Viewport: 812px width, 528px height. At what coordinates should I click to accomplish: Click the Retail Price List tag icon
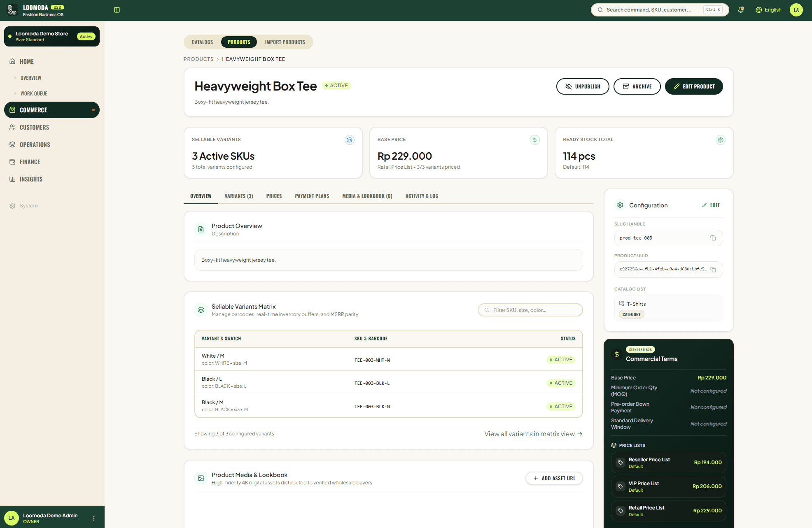coord(621,511)
